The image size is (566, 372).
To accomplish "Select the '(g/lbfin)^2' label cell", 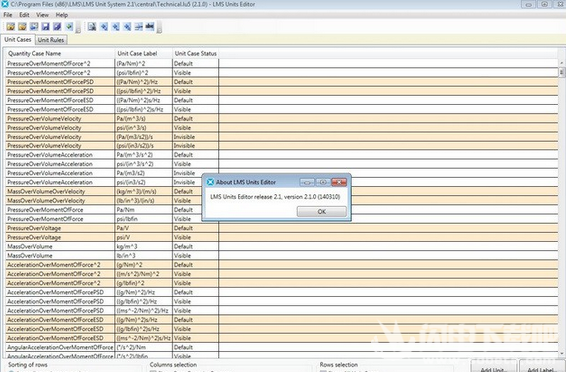I will click(144, 283).
